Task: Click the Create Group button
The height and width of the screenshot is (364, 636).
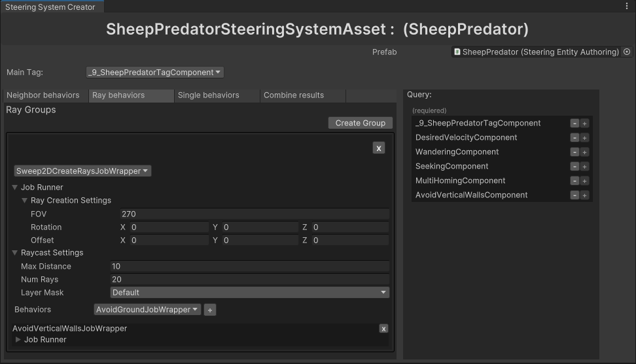Action: tap(360, 123)
